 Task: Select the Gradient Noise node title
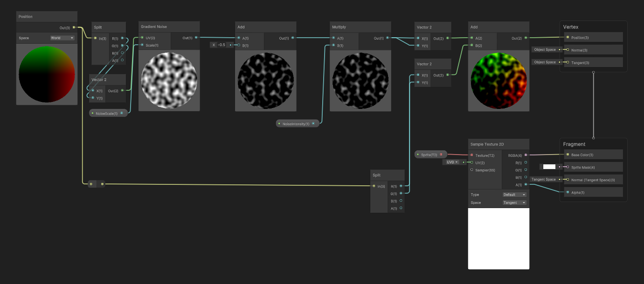[x=154, y=27]
